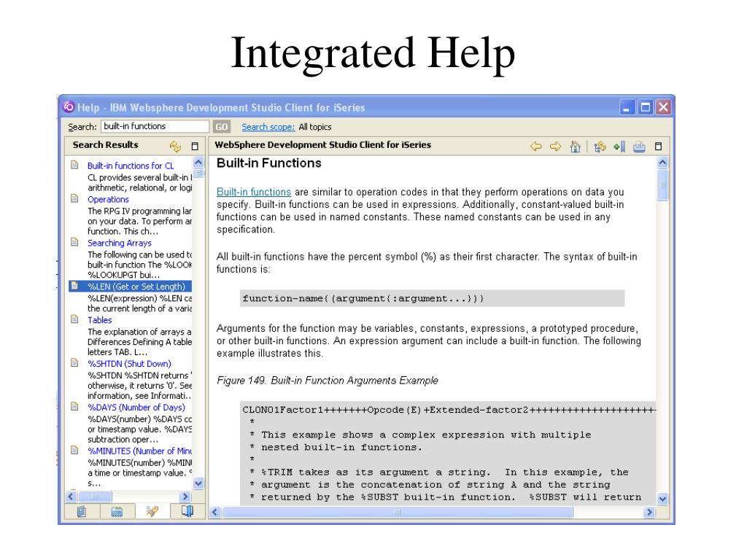This screenshot has width=747, height=560.
Task: Switch to the Search Results tab icon
Action: pos(152,511)
